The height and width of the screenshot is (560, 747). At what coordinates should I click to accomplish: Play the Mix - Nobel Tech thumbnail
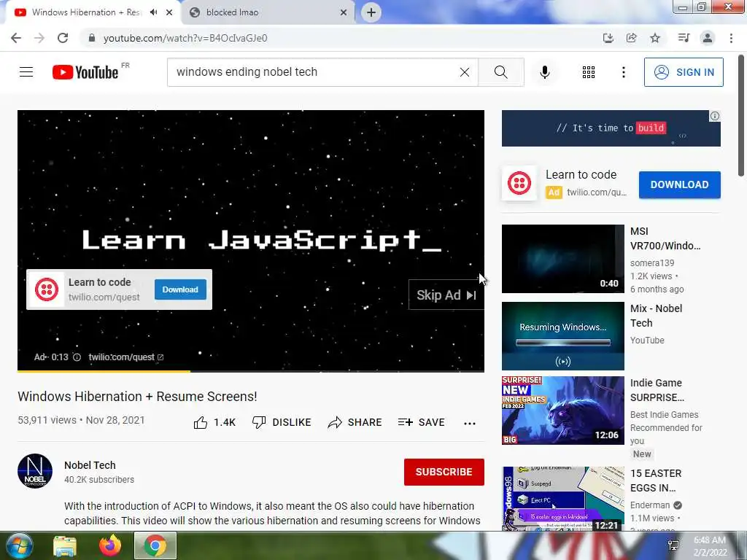click(562, 335)
